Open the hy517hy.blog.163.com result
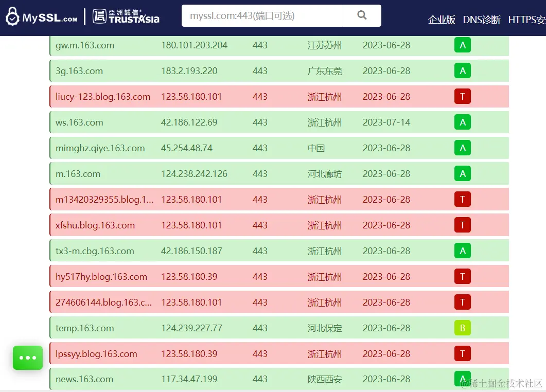 coord(101,277)
